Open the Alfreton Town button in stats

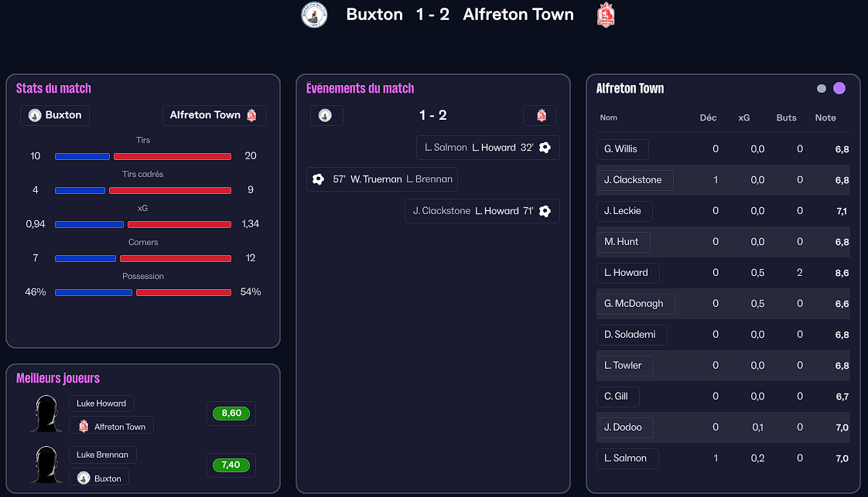[x=214, y=115]
